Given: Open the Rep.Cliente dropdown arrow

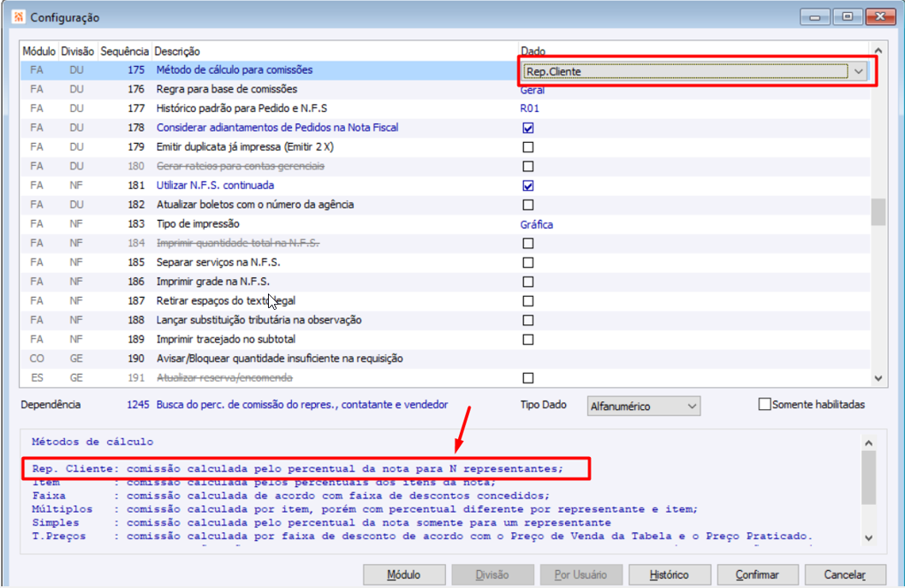Looking at the screenshot, I should (858, 72).
